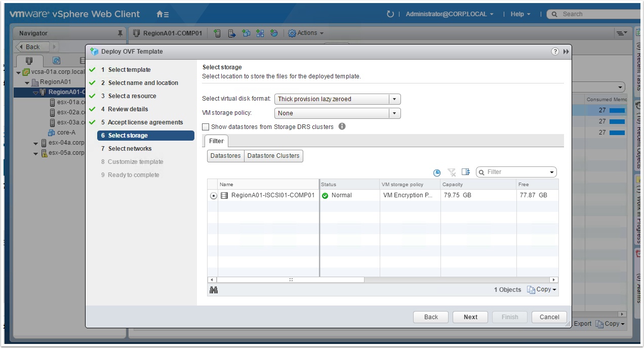The width and height of the screenshot is (644, 348).
Task: Expand the esx-04a.corp host node
Action: click(36, 143)
